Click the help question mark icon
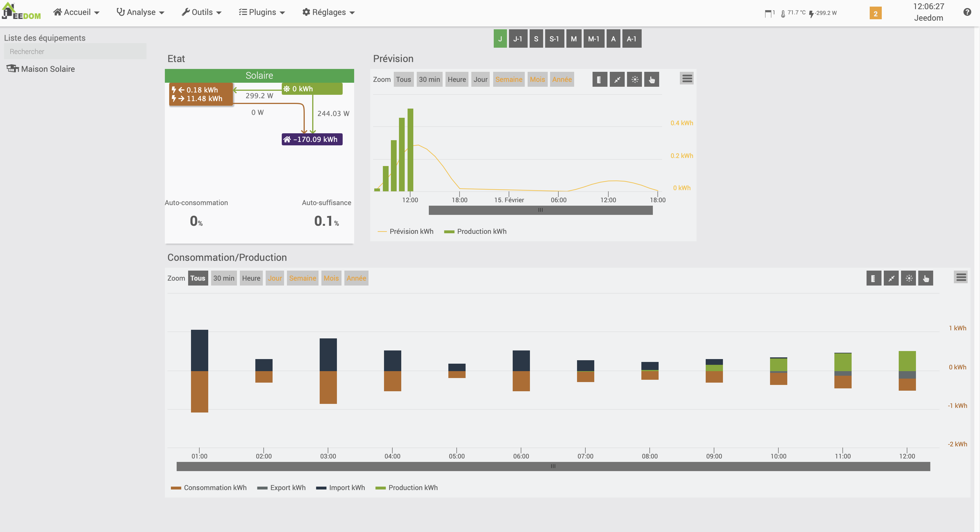The height and width of the screenshot is (532, 980). click(x=967, y=12)
